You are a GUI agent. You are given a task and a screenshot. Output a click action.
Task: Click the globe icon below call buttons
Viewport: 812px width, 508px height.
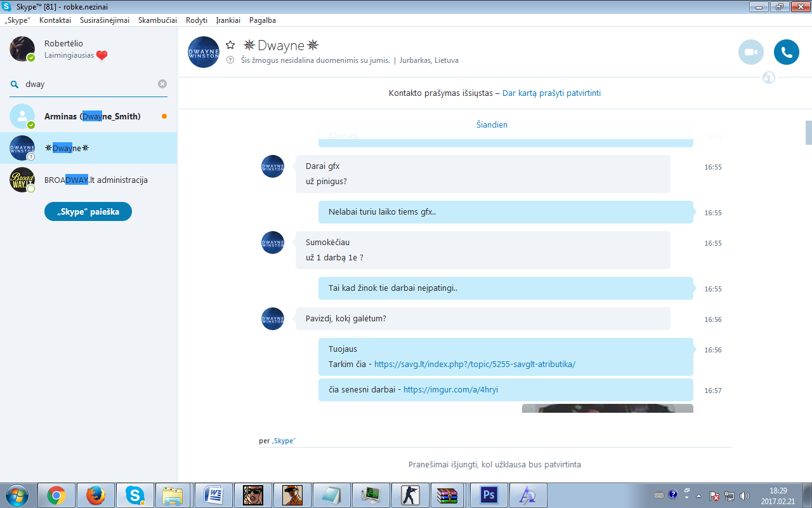[x=769, y=77]
